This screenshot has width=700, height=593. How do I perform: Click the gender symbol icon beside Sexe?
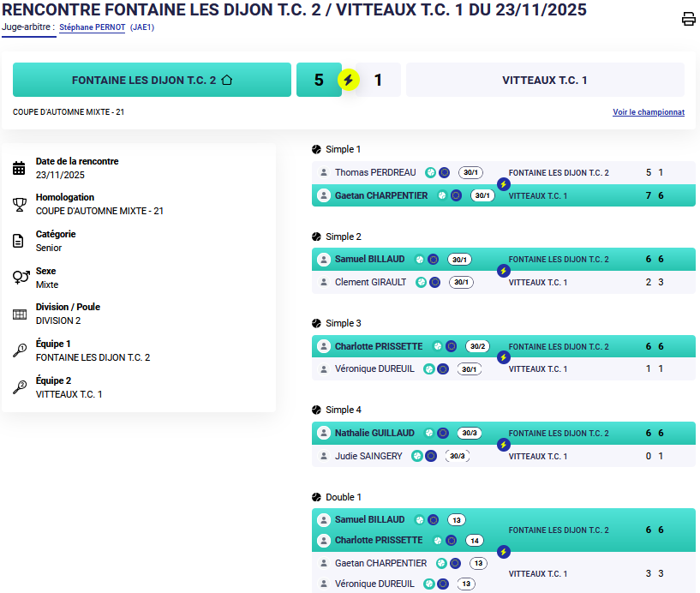19,278
